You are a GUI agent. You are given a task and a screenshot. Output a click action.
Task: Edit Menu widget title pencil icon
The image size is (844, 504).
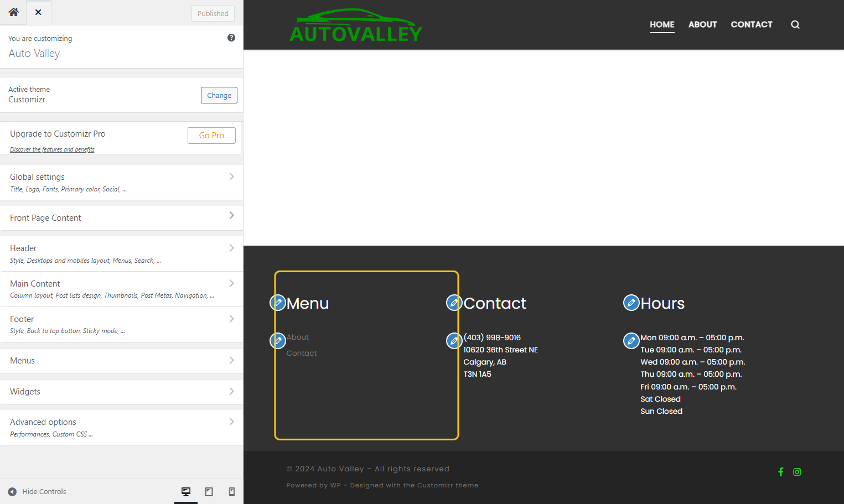[x=278, y=303]
